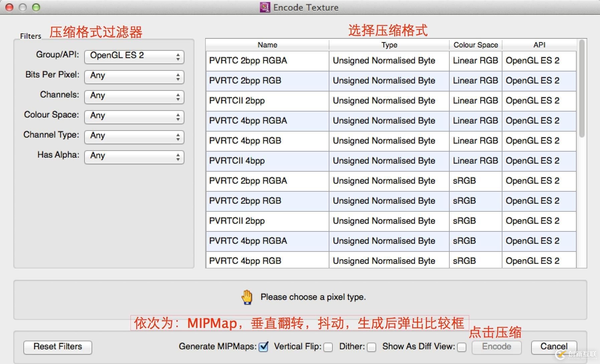The image size is (600, 364).
Task: Select PVRTC 2bpp RGBA sRGB row
Action: [391, 181]
